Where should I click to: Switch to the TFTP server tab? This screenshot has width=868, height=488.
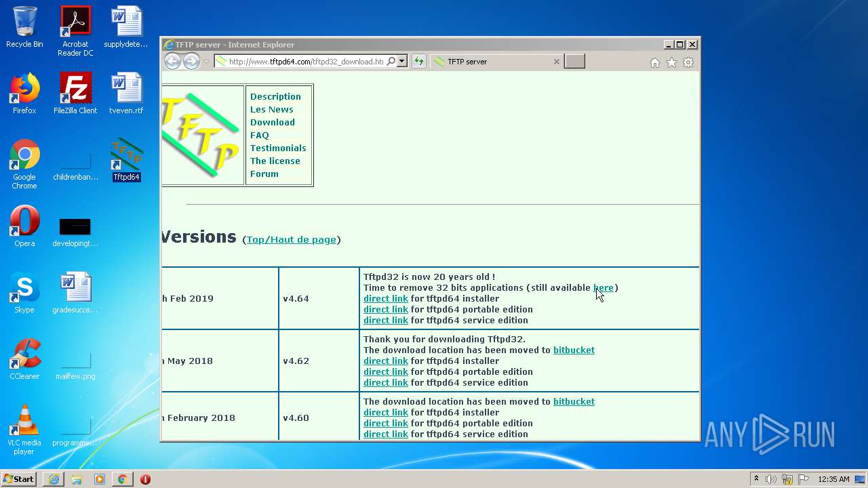click(x=495, y=62)
